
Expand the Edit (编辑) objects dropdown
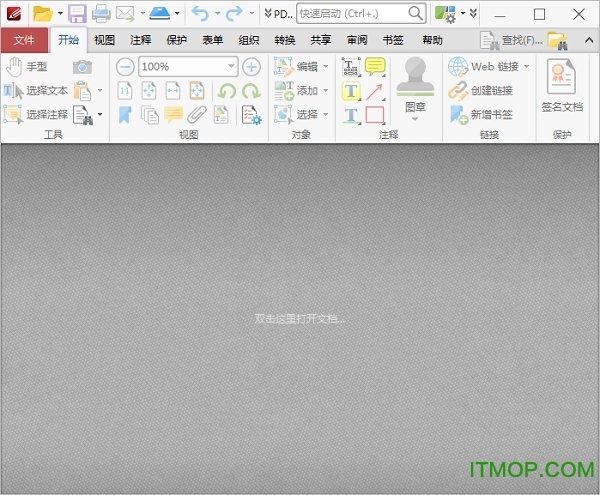point(326,67)
